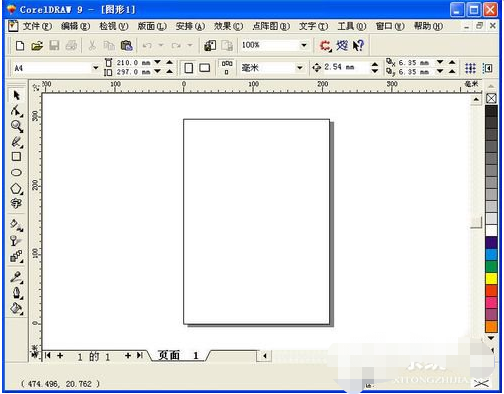The width and height of the screenshot is (504, 394).
Task: Click the Paste clipboard icon
Action: tap(126, 46)
